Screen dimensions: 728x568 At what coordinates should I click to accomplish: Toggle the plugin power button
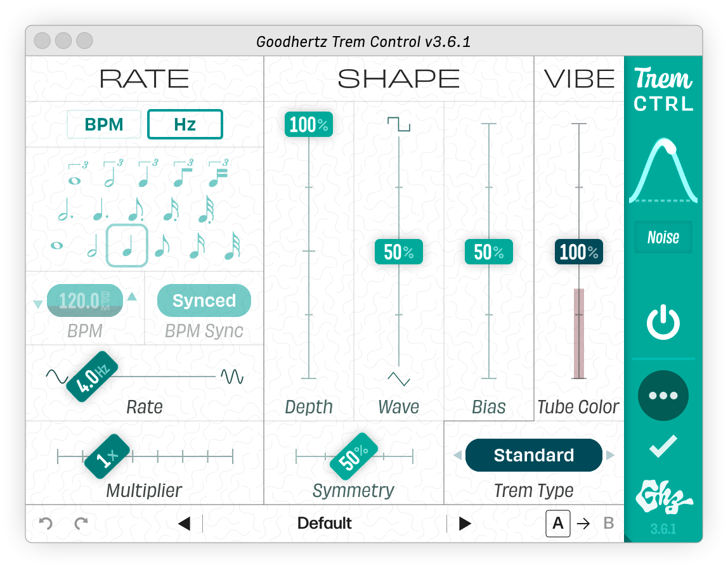click(x=663, y=322)
